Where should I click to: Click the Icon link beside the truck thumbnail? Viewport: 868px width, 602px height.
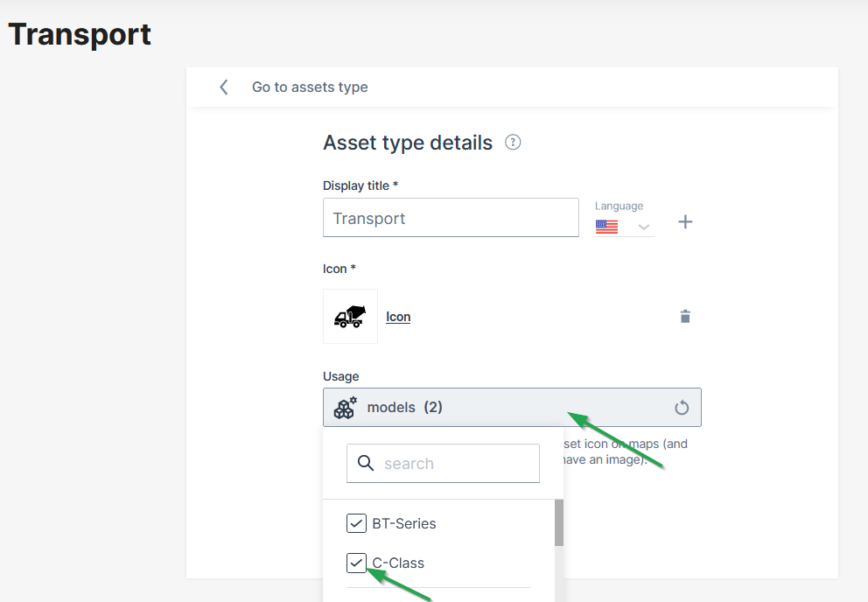click(x=398, y=316)
